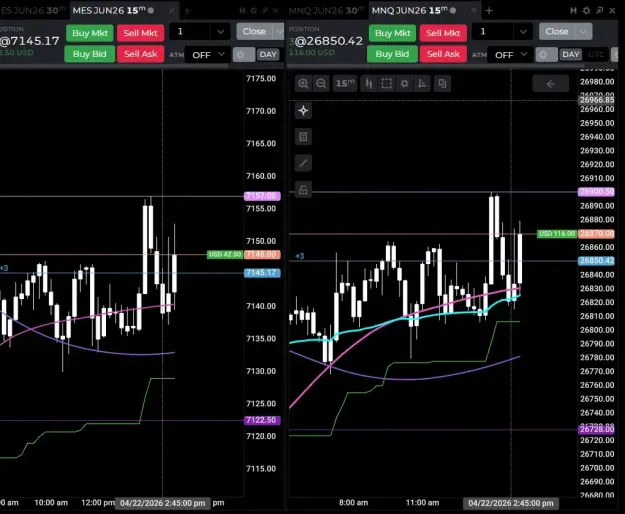
Task: Close the MNQ JUN26 15m tab
Action: [x=474, y=11]
